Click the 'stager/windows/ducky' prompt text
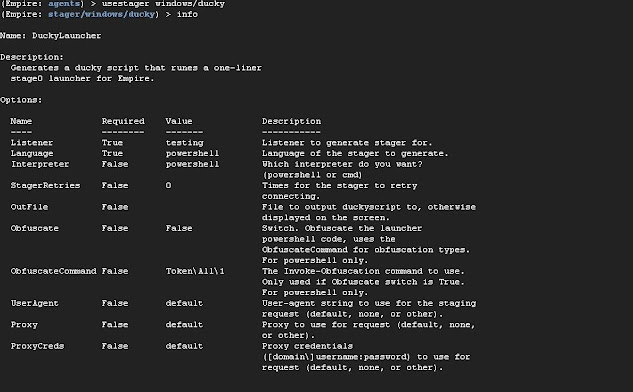 [x=101, y=15]
